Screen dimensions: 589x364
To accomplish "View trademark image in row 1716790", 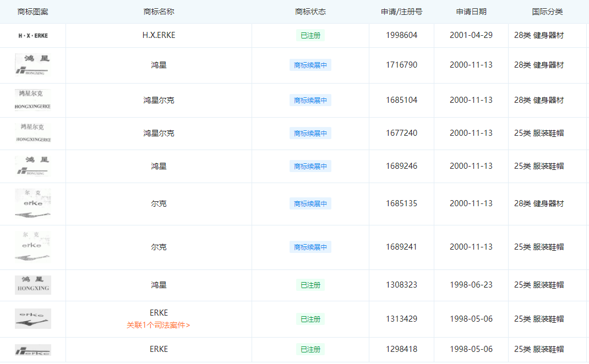I will pos(33,65).
